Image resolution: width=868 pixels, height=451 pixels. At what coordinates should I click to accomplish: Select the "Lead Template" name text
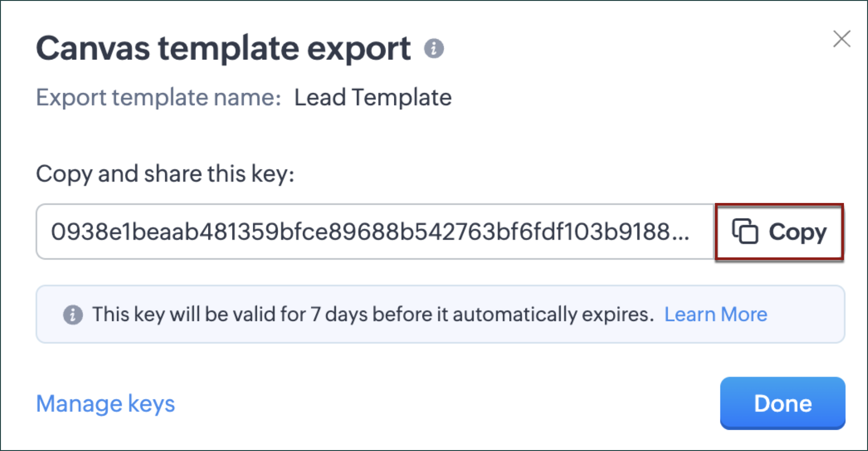point(373,98)
